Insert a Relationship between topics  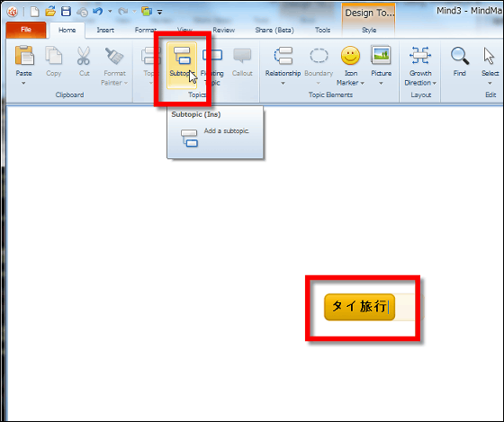coord(283,65)
